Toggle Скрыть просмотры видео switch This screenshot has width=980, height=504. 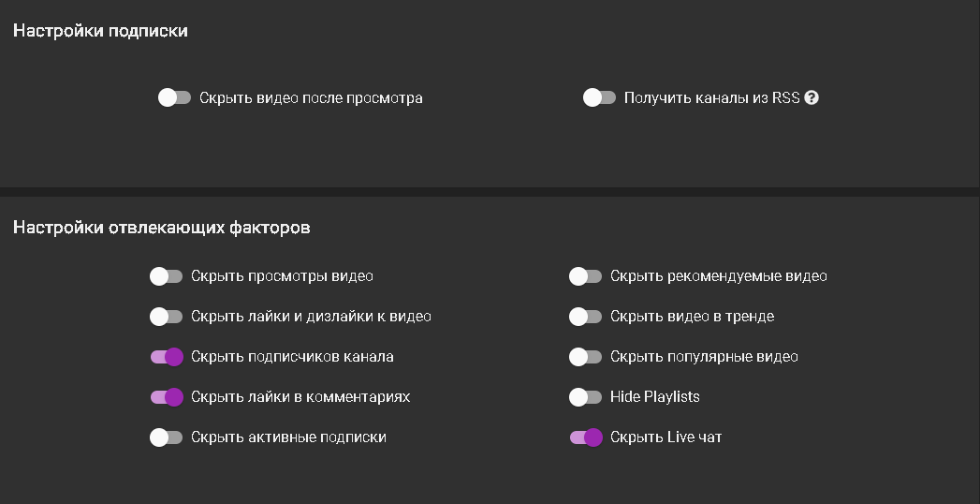(166, 276)
